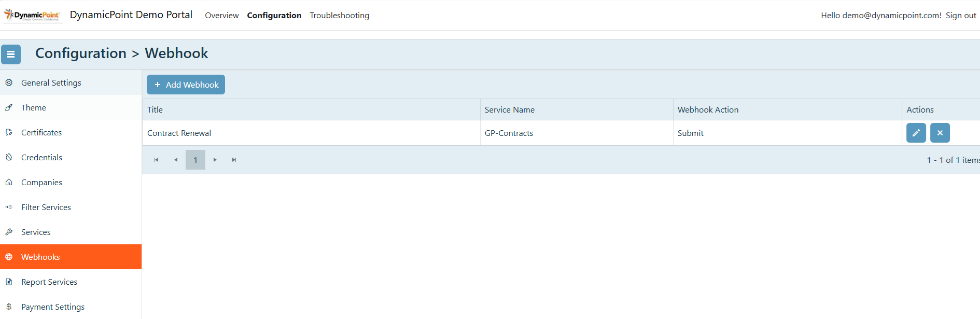
Task: Click 'Hello demo@dynamicpoint.com!' greeting text
Action: 881,16
